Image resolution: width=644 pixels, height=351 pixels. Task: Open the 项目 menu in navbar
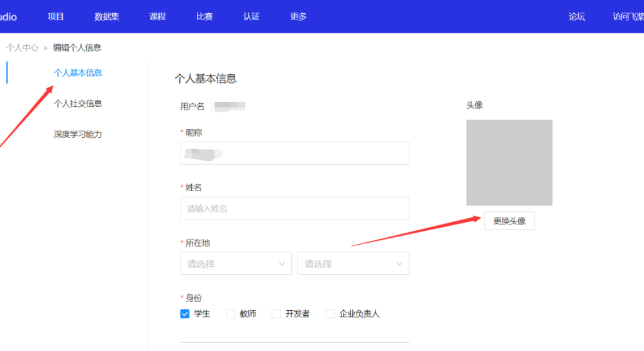(56, 16)
